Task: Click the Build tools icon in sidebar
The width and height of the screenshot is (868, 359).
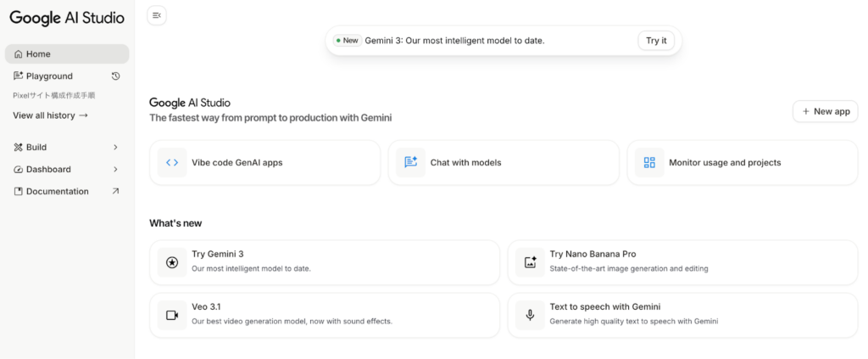Action: 19,148
